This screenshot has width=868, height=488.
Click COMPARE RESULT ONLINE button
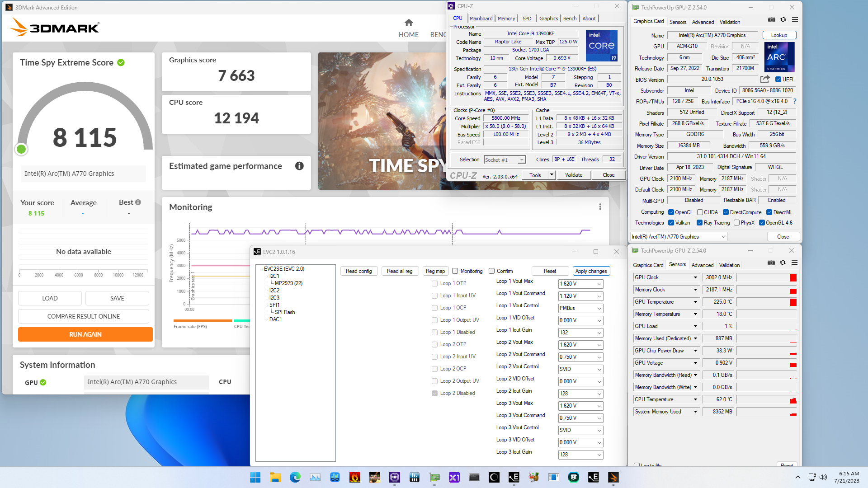click(x=84, y=316)
